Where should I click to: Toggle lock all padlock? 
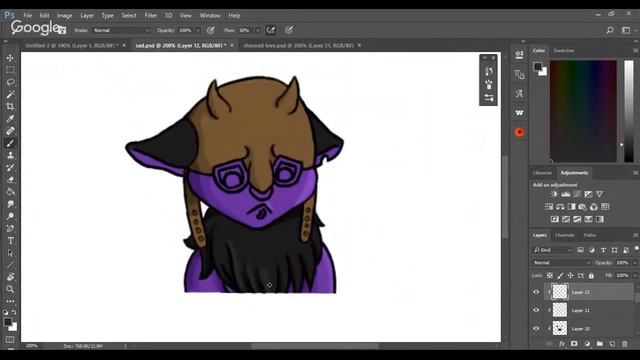point(591,276)
